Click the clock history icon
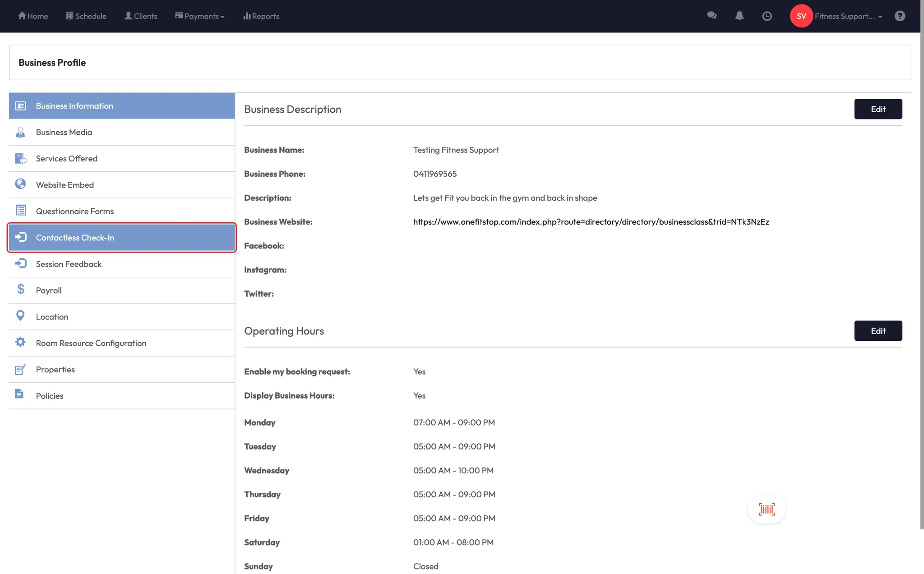Image resolution: width=924 pixels, height=574 pixels. [x=767, y=16]
